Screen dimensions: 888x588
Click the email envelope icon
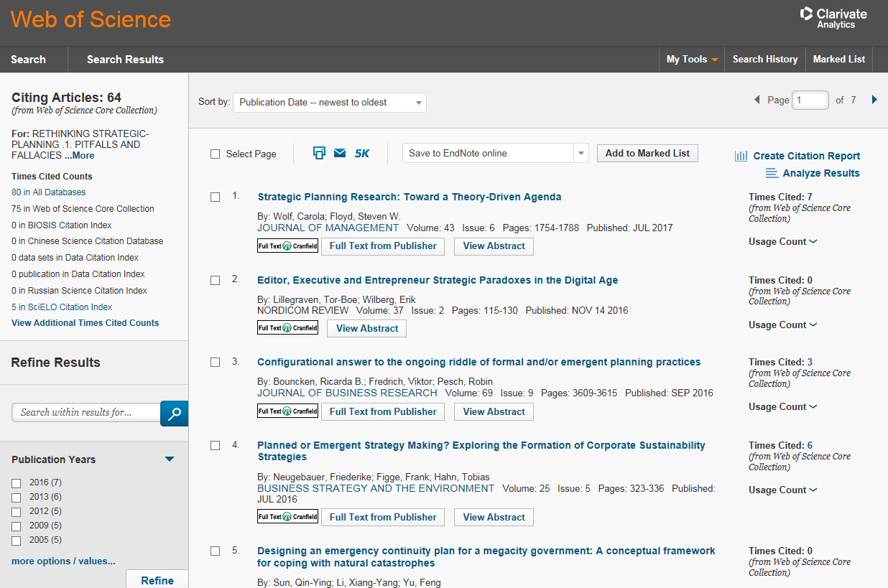[x=340, y=153]
